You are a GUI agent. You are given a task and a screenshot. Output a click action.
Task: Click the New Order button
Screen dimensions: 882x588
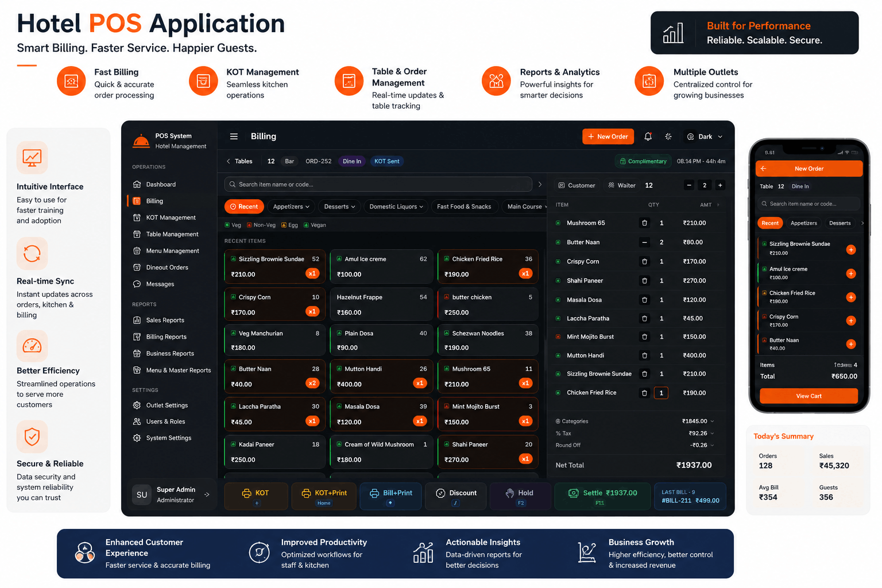click(608, 137)
